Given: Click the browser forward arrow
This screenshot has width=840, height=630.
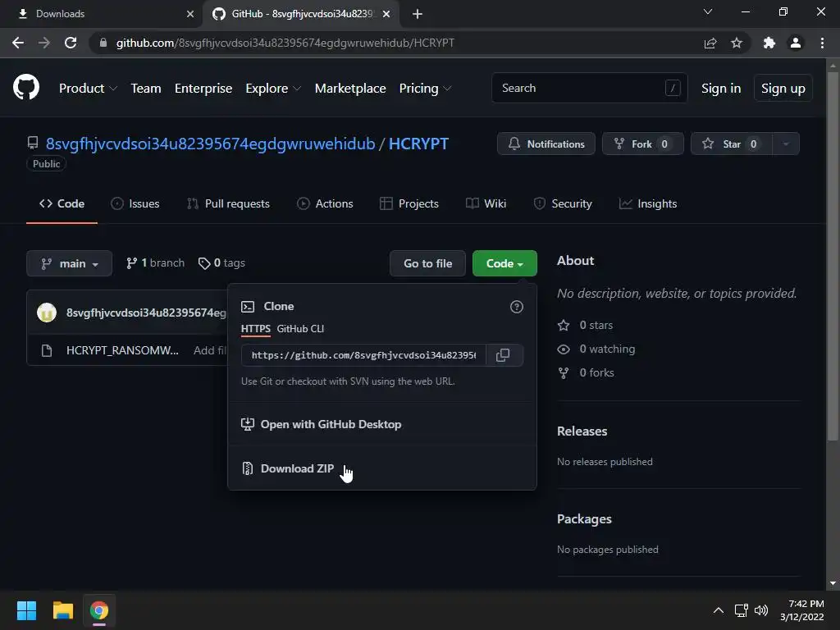Looking at the screenshot, I should click(44, 43).
